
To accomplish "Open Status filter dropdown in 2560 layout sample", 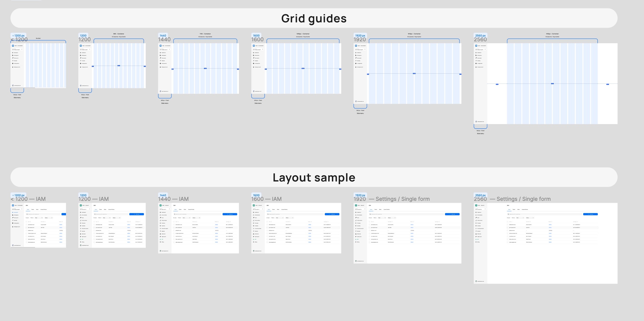I will [x=530, y=218].
